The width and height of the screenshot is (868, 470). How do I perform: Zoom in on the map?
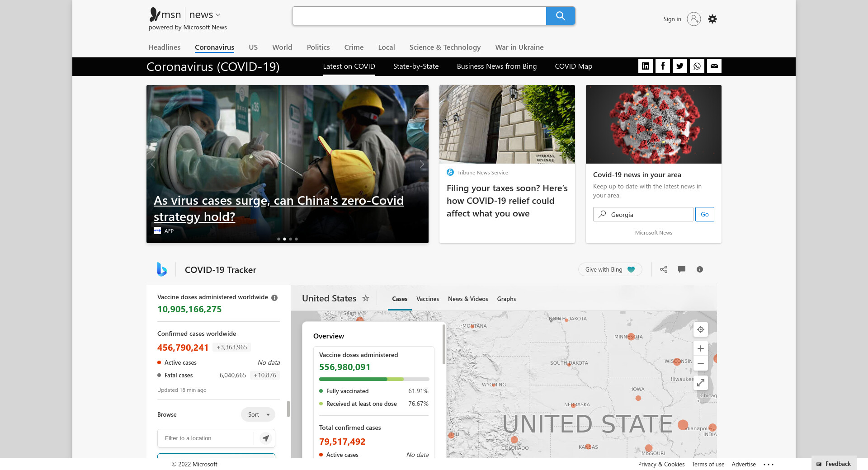(700, 348)
